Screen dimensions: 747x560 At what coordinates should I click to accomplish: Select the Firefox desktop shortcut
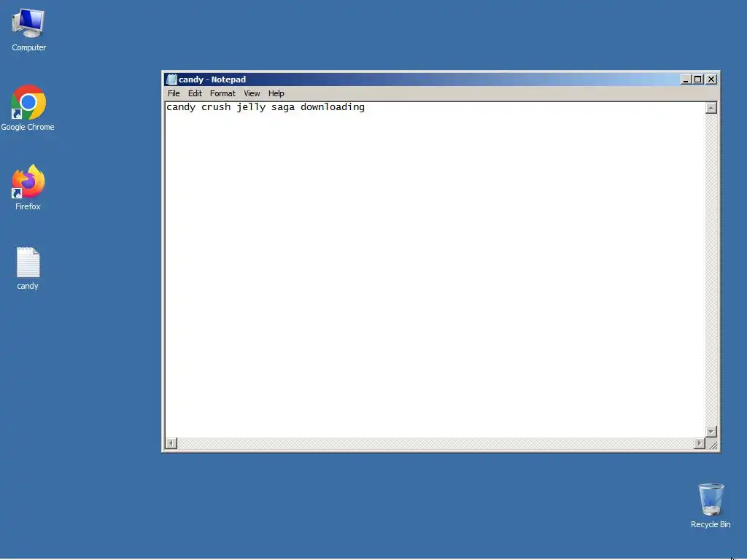[x=28, y=187]
